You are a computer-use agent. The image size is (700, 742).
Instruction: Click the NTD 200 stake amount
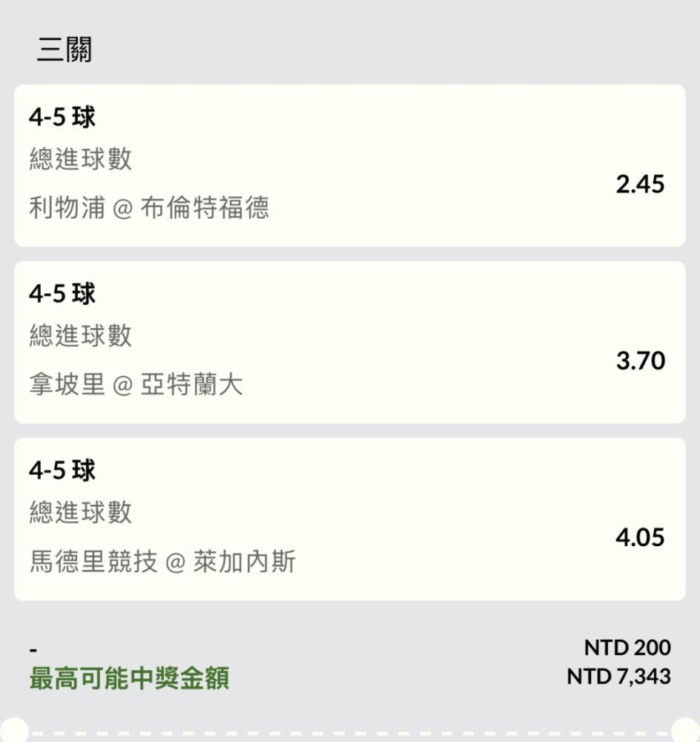tap(627, 647)
